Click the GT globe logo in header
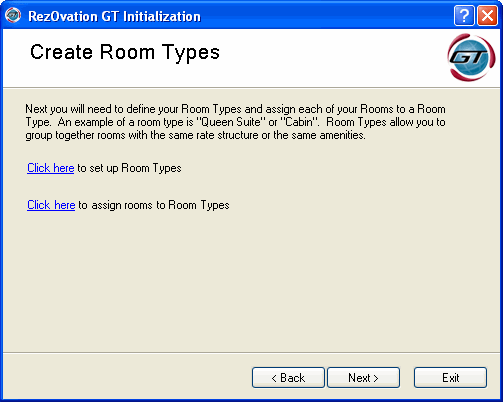The width and height of the screenshot is (503, 402). click(471, 57)
